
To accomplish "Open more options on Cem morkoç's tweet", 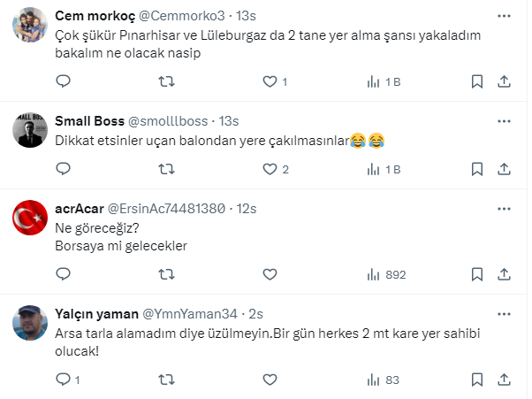I will 503,17.
